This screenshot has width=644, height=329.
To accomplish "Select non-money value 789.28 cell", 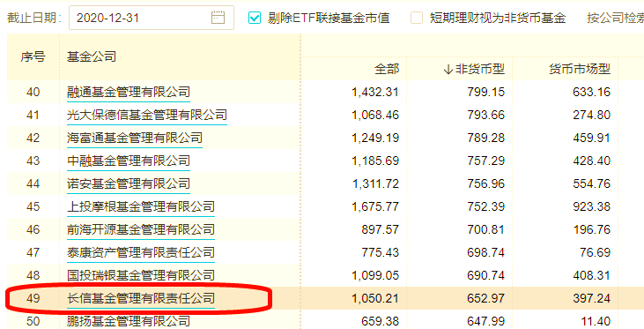I will click(486, 138).
